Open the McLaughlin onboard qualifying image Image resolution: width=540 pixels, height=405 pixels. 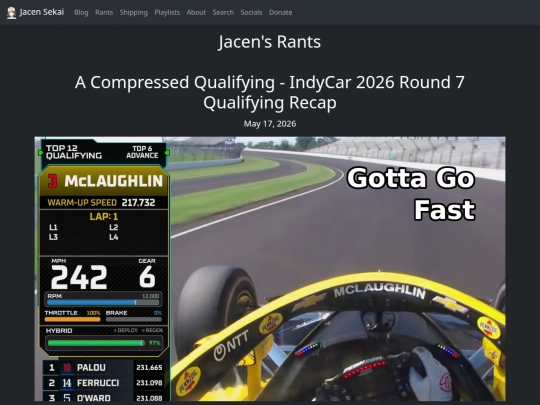click(270, 269)
